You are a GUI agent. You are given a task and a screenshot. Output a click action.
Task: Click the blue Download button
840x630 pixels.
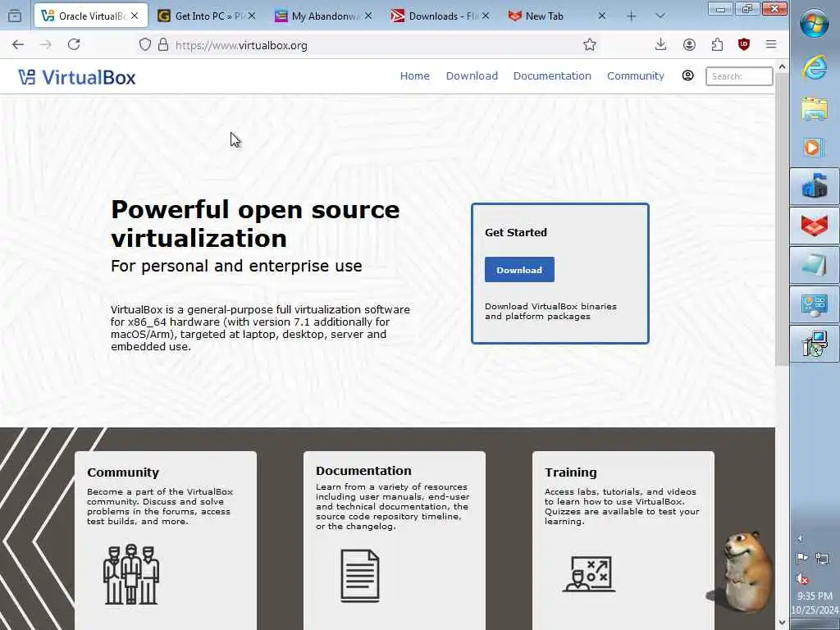point(519,269)
